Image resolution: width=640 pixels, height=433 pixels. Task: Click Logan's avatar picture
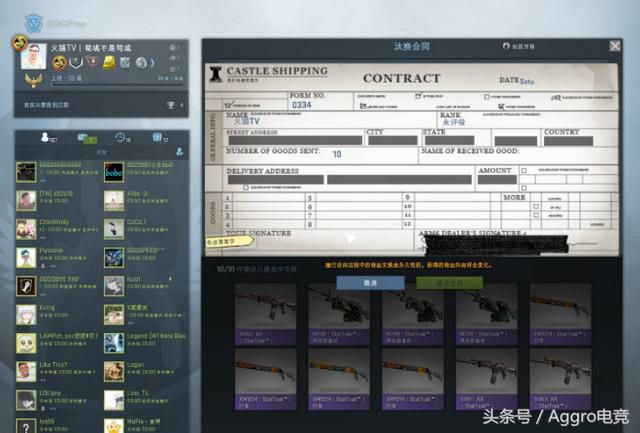pos(113,371)
